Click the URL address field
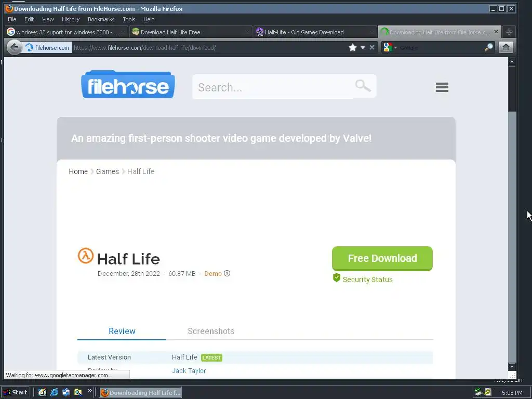Screen dimensions: 532x399 click(x=210, y=48)
